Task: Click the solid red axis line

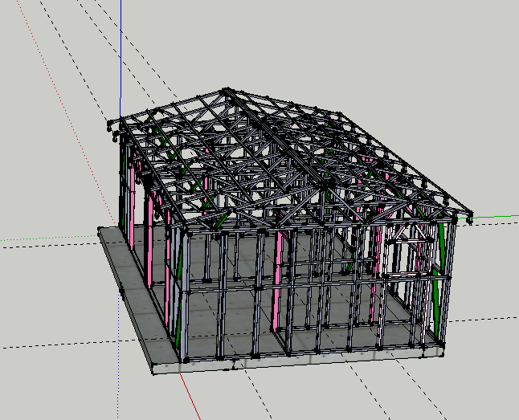Action: pos(190,397)
